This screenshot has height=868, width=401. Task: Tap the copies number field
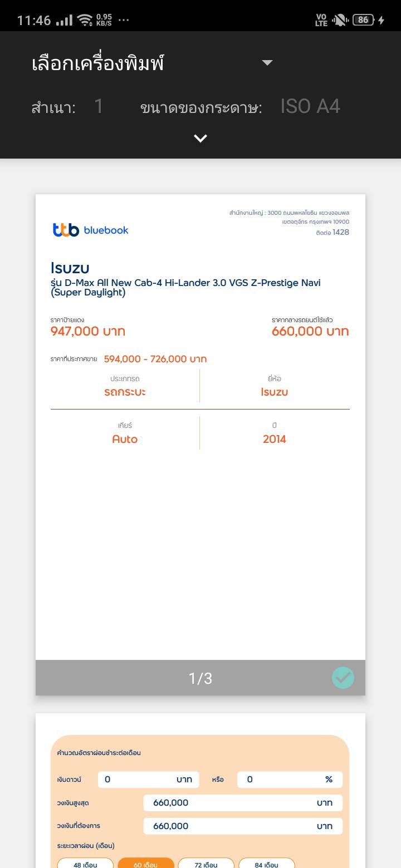coord(99,106)
